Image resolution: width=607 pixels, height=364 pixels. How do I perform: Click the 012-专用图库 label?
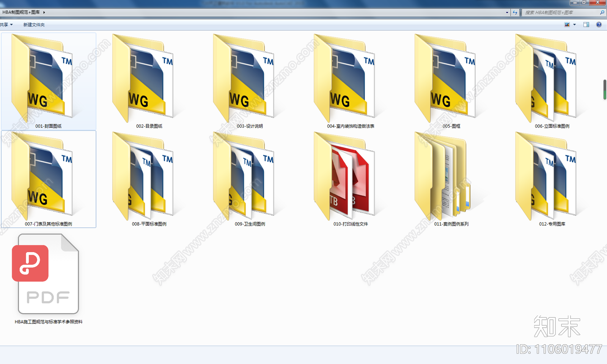552,224
